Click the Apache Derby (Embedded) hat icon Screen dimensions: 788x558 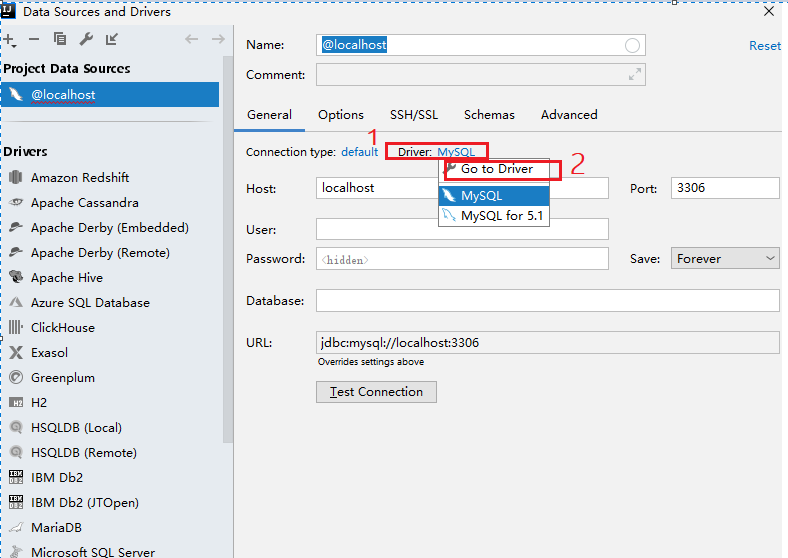coord(16,227)
